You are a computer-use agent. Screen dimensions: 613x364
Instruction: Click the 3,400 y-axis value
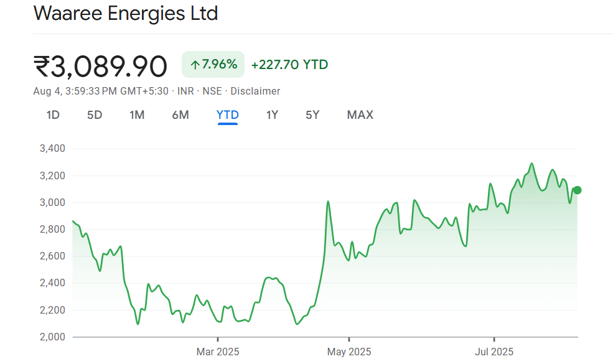(x=52, y=149)
